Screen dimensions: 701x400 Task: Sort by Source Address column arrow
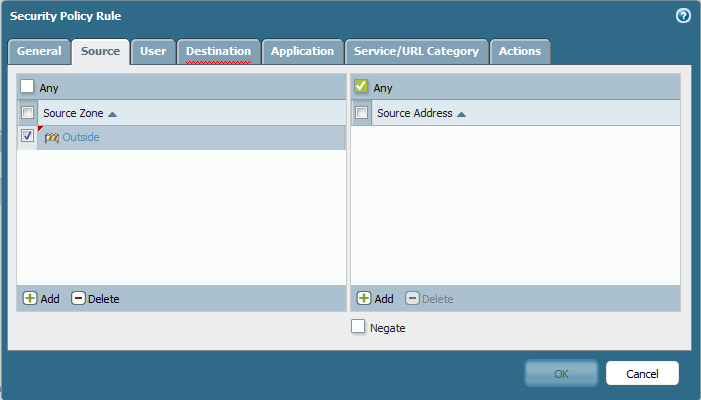point(461,114)
